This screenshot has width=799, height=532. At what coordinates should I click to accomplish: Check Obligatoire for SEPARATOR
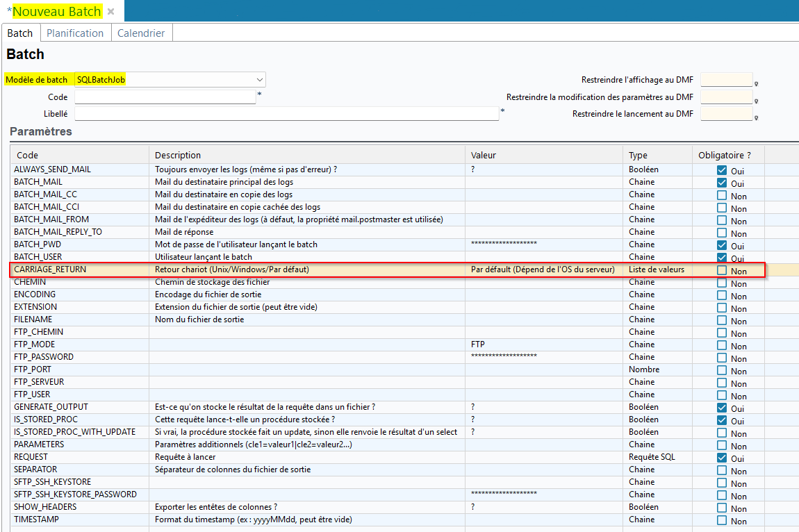point(722,470)
